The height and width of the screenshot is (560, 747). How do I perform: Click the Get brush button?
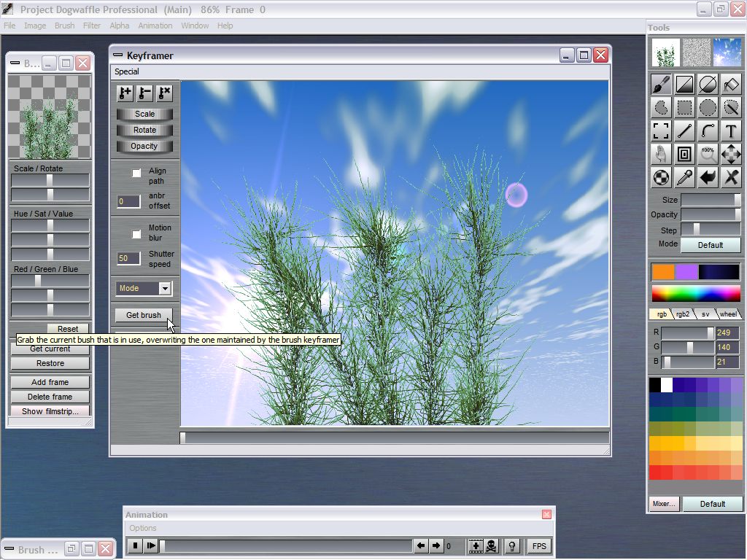coord(144,315)
